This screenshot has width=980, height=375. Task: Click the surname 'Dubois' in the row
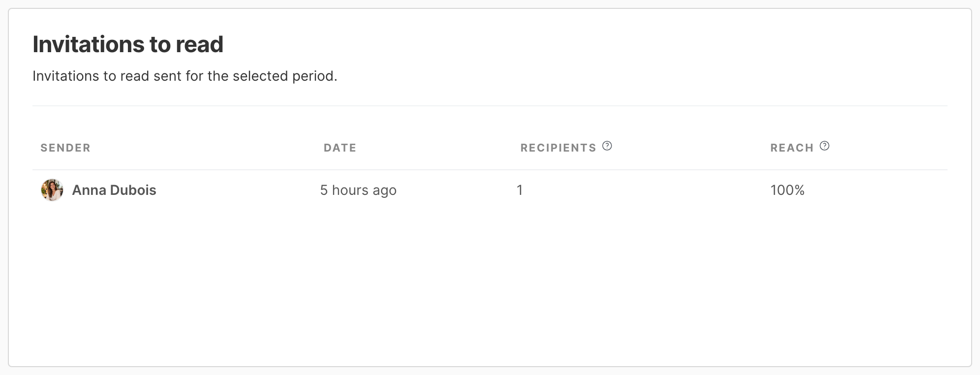pyautogui.click(x=133, y=190)
